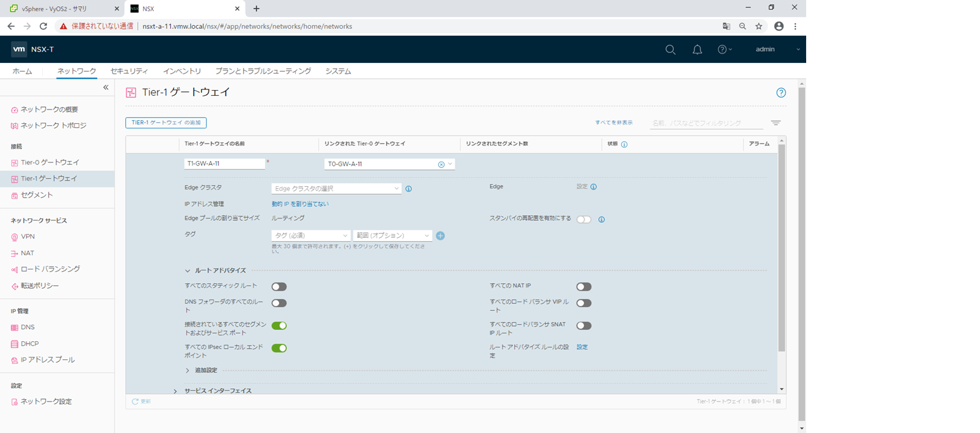The width and height of the screenshot is (980, 433).
Task: Enable スタンバイの再配置 switch
Action: 584,220
